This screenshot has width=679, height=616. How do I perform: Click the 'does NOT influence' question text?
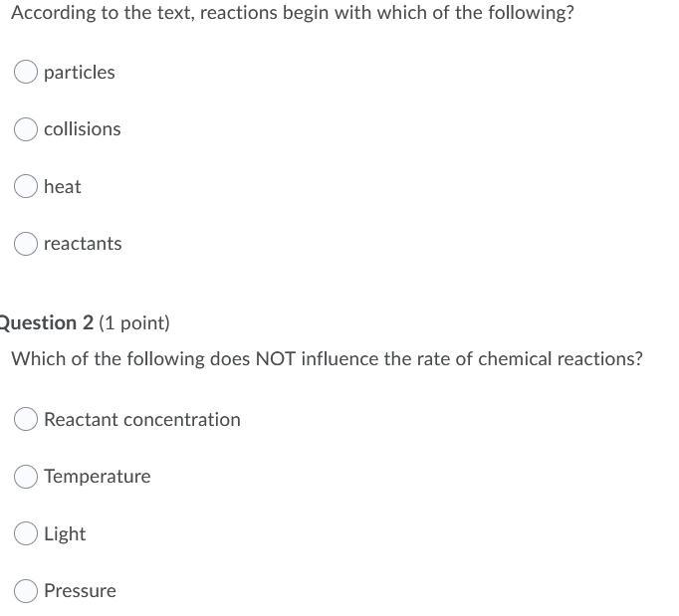295,359
